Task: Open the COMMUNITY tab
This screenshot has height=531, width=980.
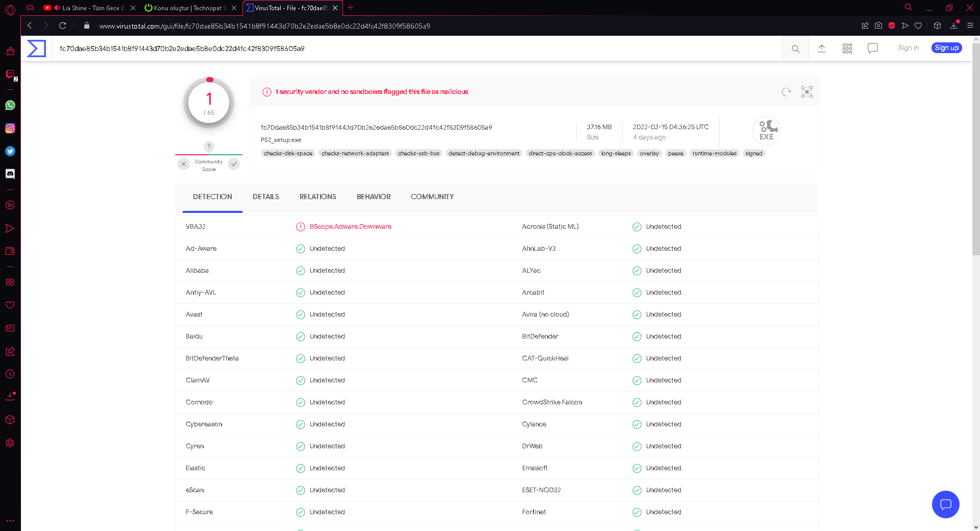Action: click(432, 197)
